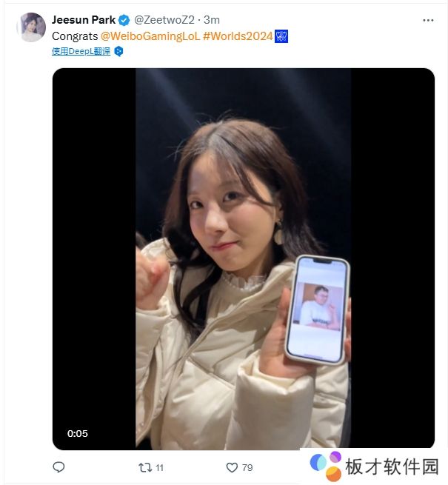Open the tweet's 3m timestamp

(x=212, y=20)
